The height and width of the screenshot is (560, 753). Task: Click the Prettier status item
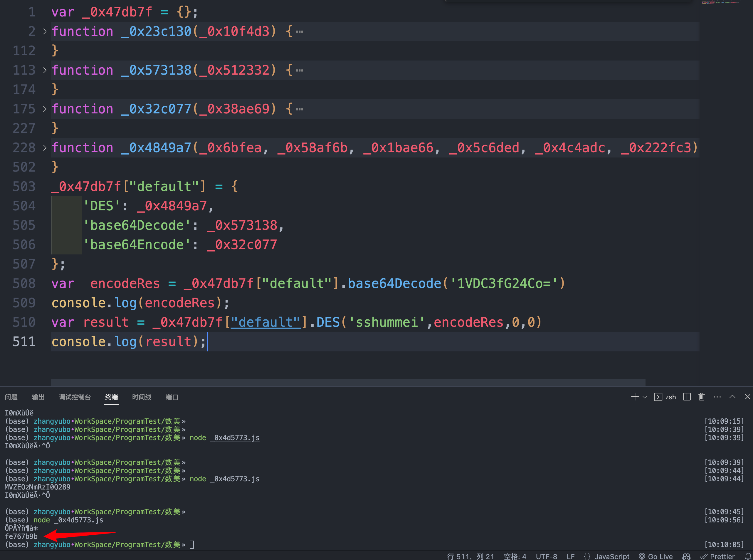coord(717,556)
